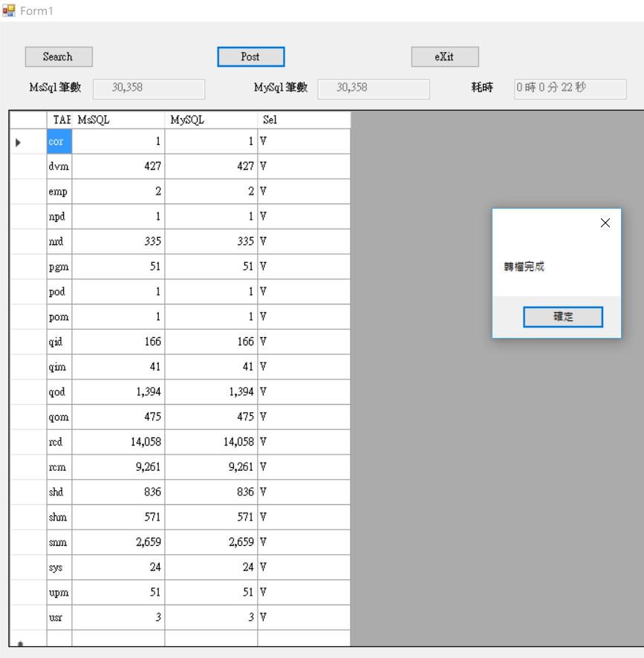Click the row header of cor row

28,141
